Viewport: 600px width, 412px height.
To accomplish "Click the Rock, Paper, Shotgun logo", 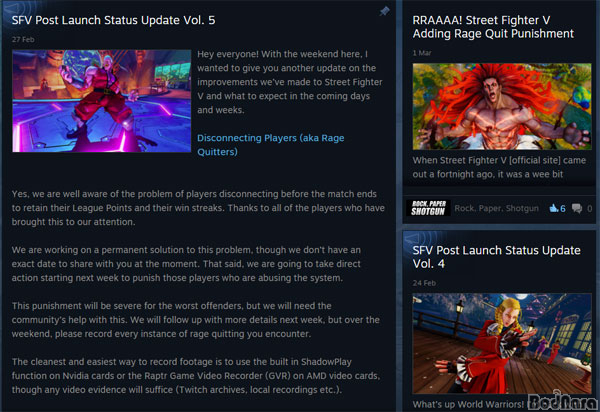I will tap(428, 208).
